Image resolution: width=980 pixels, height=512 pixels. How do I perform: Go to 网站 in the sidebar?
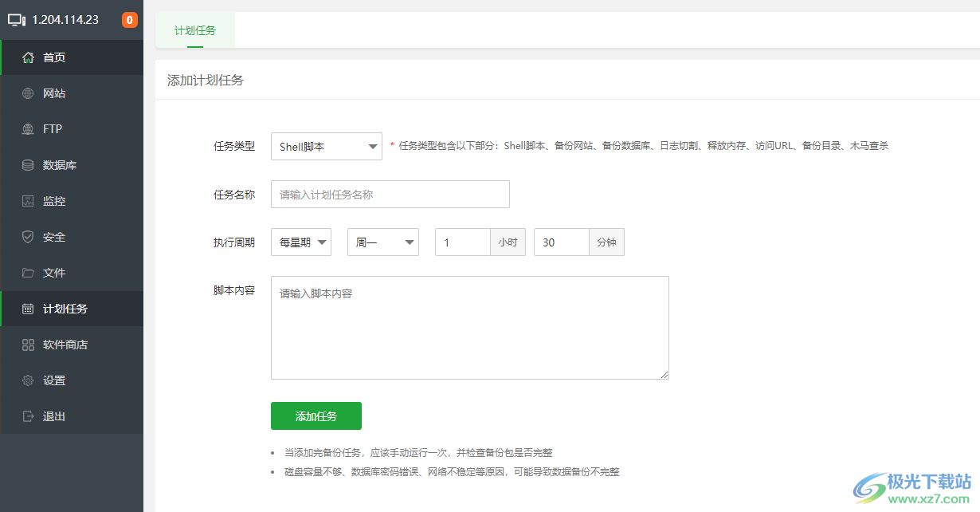pos(72,93)
